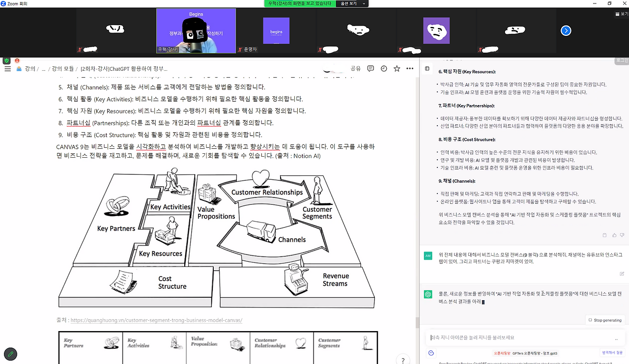Click inside the ChatGPT message input field

click(521, 337)
